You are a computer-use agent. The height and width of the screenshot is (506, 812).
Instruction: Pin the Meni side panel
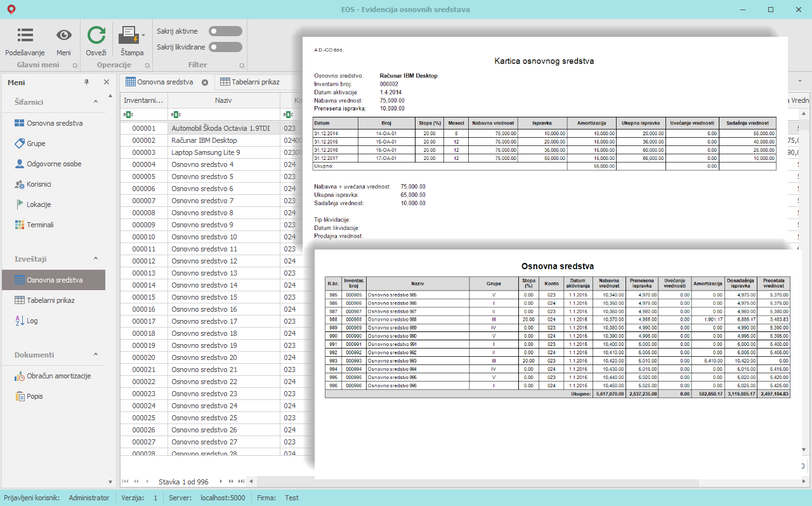87,83
